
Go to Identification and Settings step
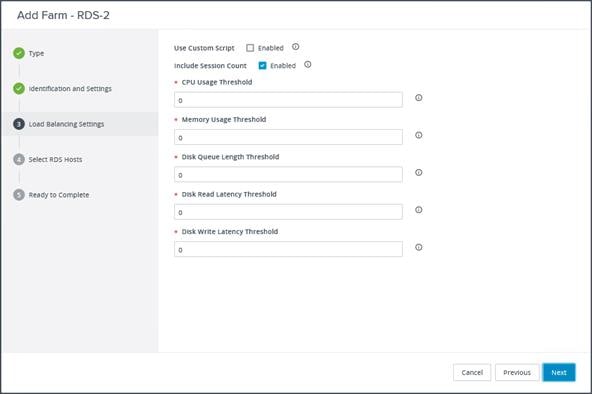pos(70,89)
